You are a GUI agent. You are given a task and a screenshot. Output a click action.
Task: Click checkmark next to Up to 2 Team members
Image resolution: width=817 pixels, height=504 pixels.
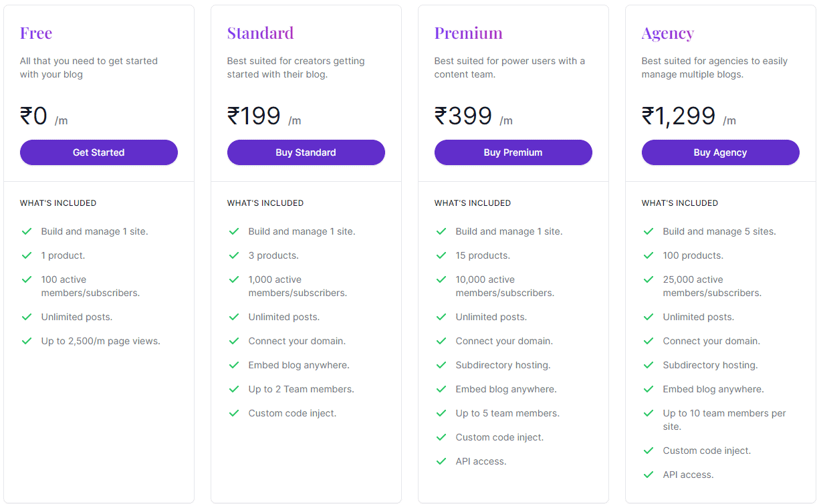234,389
